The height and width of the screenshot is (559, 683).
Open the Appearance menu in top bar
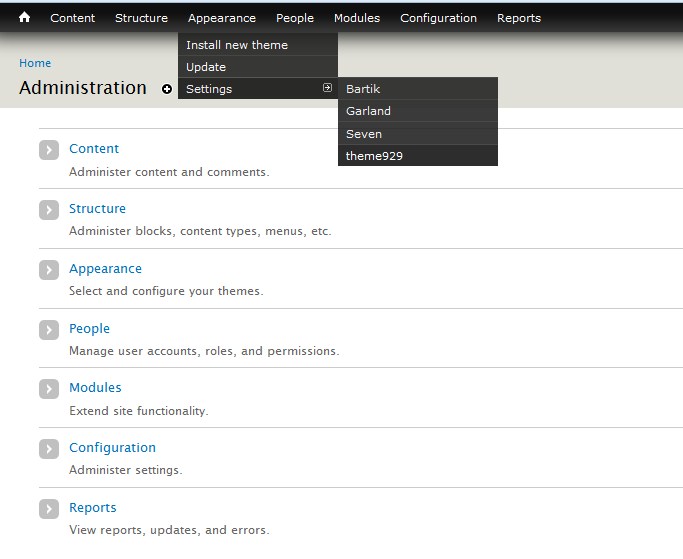pyautogui.click(x=222, y=18)
